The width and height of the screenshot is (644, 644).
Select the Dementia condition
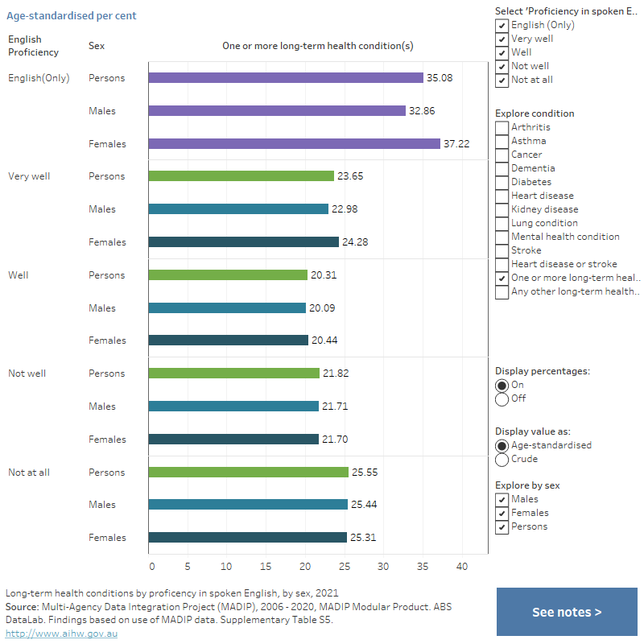(502, 168)
